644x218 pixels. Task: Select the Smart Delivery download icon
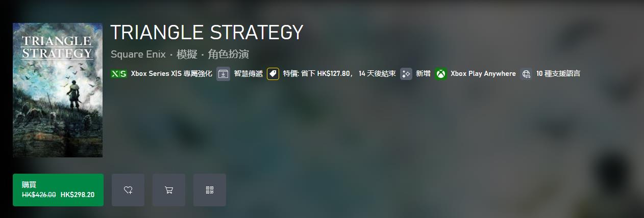click(x=223, y=74)
